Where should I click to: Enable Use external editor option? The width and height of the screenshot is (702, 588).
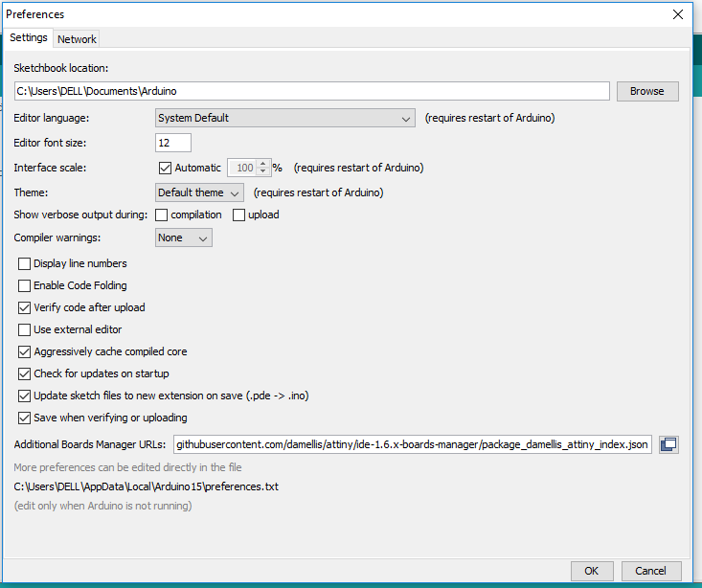coord(25,329)
